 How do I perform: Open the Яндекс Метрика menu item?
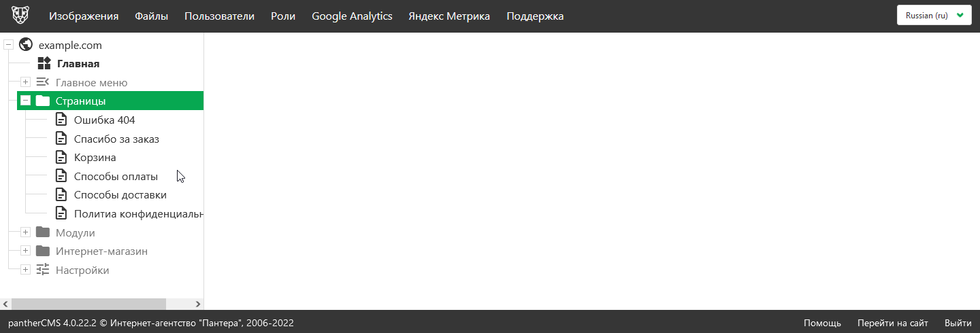pyautogui.click(x=449, y=16)
